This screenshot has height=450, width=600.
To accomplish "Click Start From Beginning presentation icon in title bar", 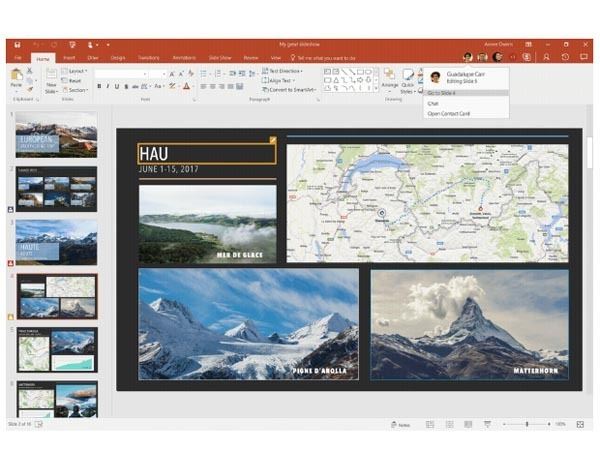I will (x=72, y=45).
